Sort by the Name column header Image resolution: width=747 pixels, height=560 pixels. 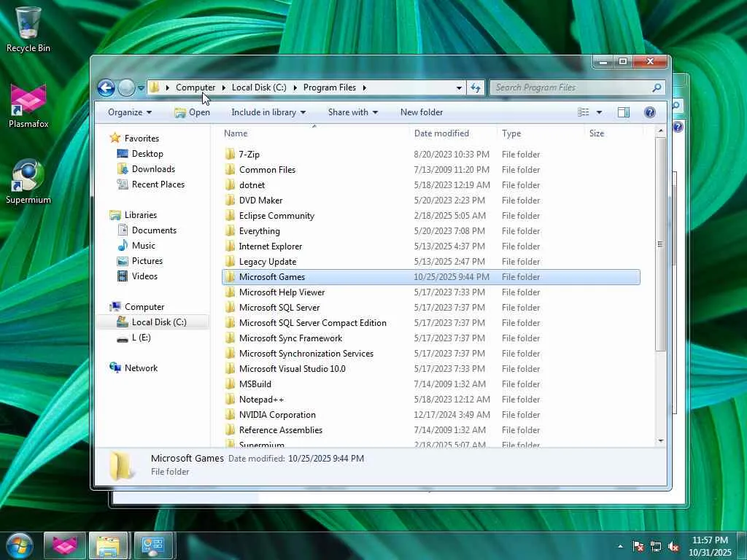(314, 133)
